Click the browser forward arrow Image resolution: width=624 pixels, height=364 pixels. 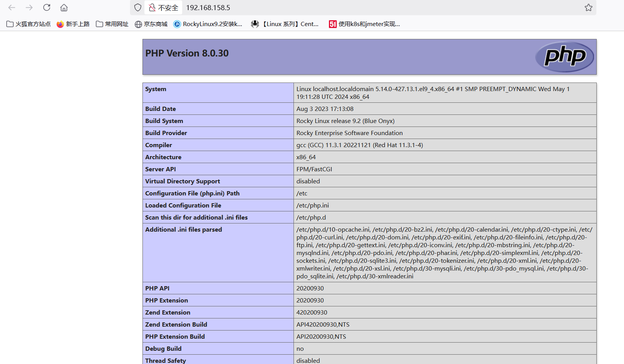pos(29,7)
